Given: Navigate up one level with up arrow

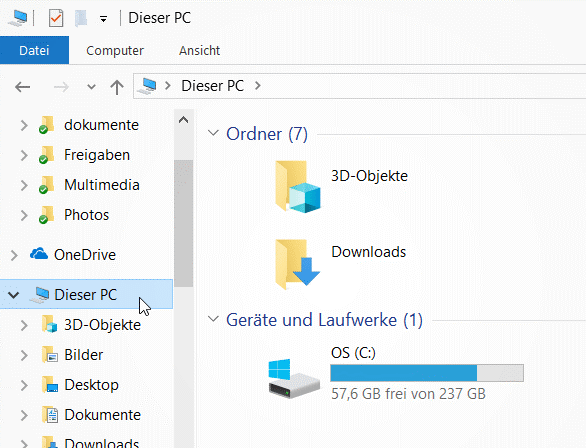Looking at the screenshot, I should click(x=117, y=87).
